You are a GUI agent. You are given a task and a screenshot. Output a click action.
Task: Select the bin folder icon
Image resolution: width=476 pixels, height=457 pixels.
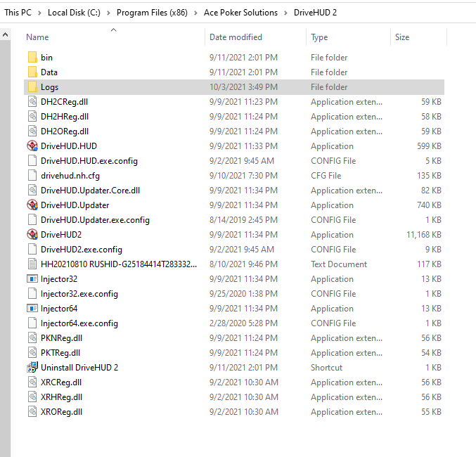32,58
